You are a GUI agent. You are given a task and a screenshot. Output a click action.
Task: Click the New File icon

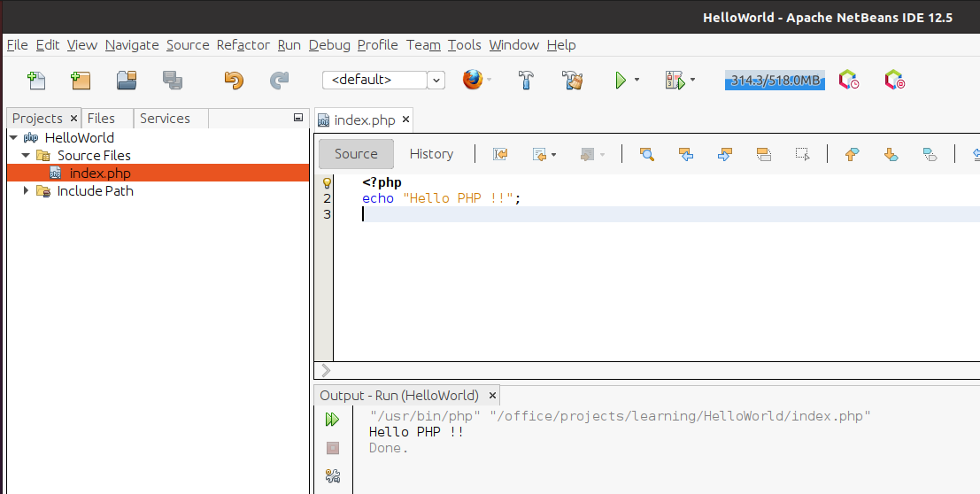(36, 80)
